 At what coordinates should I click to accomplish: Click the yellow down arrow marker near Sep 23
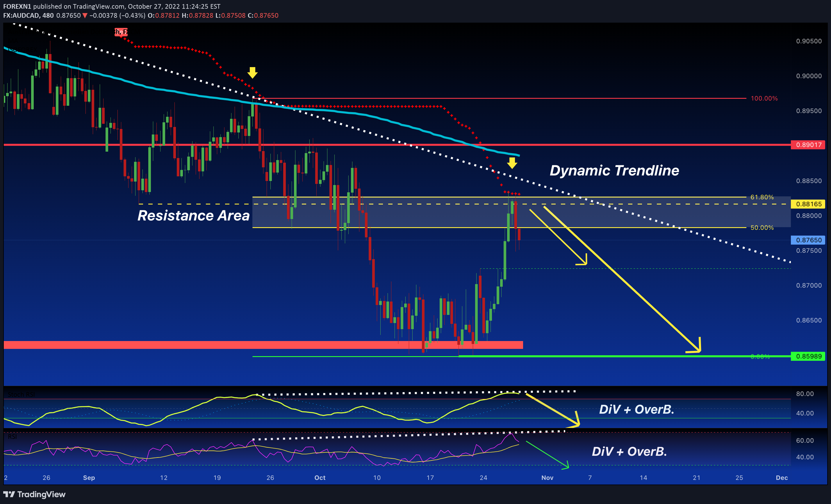click(x=252, y=72)
